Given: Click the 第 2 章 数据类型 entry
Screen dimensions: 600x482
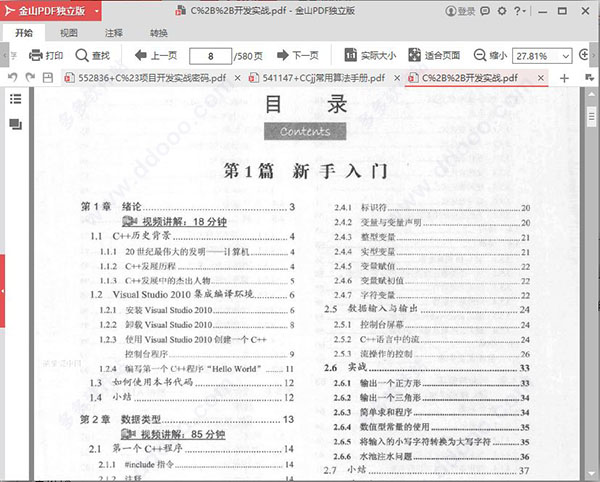Looking at the screenshot, I should coord(187,419).
